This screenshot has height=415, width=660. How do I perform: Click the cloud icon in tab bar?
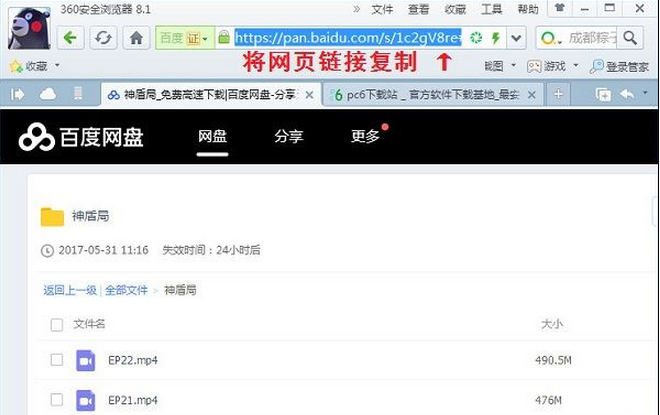48,94
